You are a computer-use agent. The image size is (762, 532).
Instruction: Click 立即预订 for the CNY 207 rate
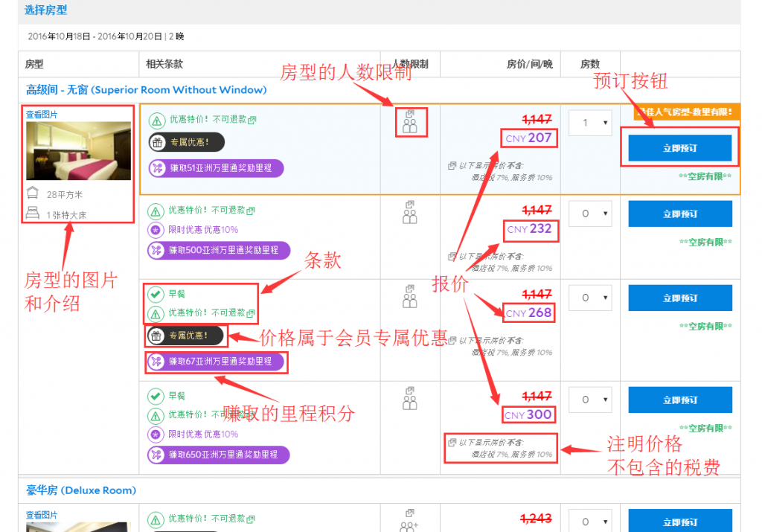tap(679, 147)
